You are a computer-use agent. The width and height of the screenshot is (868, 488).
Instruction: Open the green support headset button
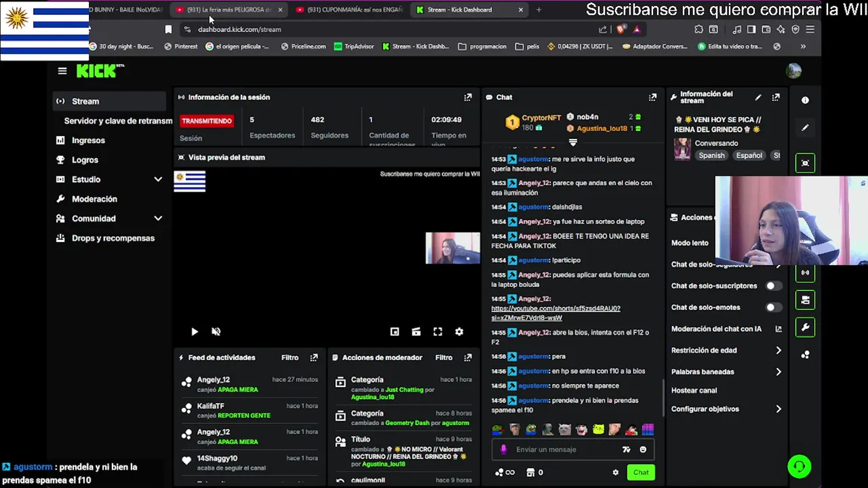[800, 466]
